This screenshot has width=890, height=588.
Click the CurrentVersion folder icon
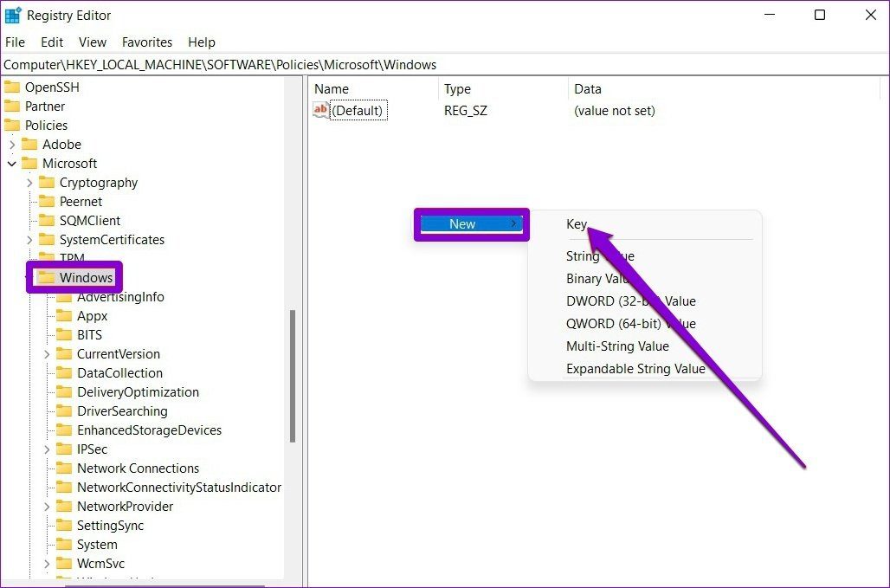[x=64, y=353]
